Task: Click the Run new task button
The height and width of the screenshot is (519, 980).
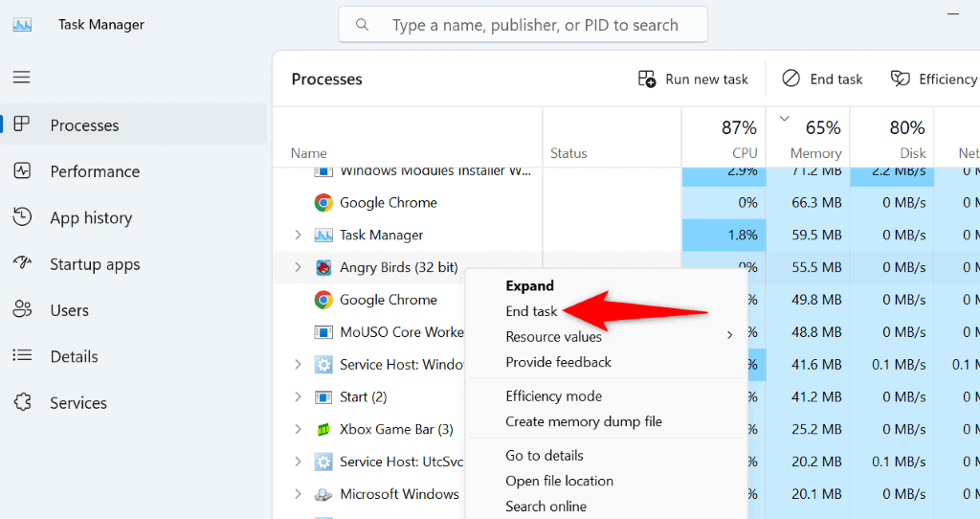Action: (x=694, y=79)
